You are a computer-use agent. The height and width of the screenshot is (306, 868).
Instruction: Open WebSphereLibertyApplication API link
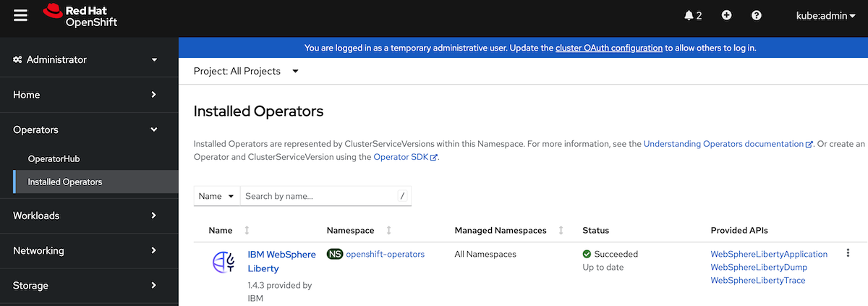click(769, 254)
